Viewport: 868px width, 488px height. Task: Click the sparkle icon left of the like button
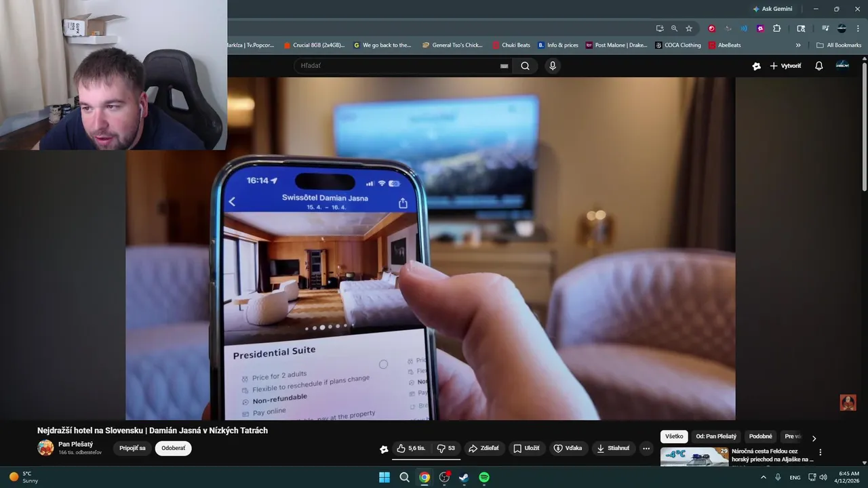click(x=384, y=449)
